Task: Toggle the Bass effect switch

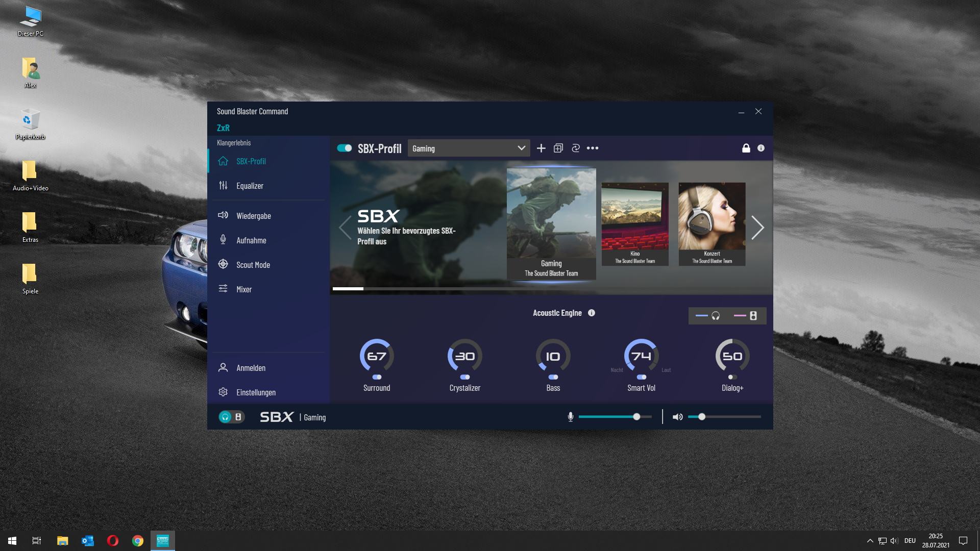Action: pos(553,377)
